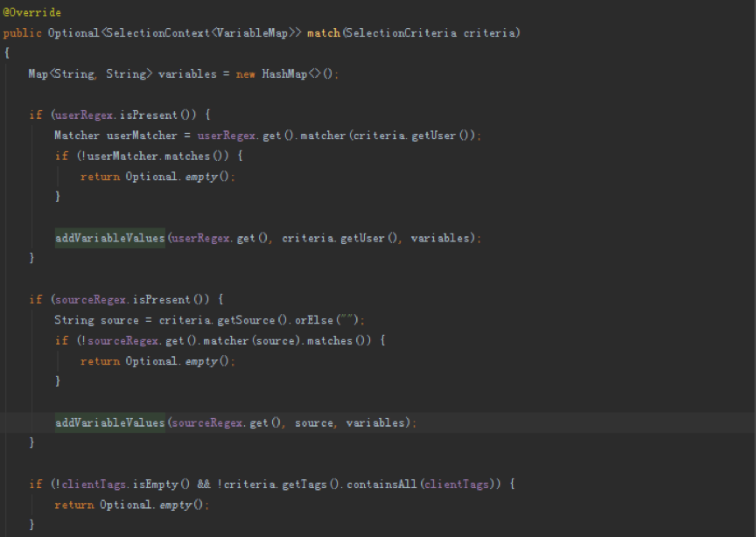This screenshot has width=756, height=537.
Task: Click the 'SelectionCriteria' parameter type
Action: point(401,32)
